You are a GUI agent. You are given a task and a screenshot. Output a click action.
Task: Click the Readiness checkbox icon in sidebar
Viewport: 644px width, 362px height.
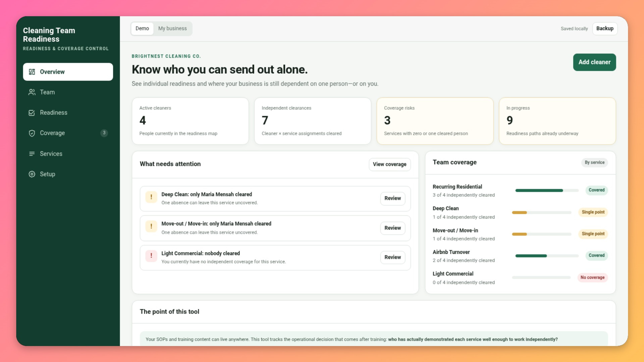(32, 113)
